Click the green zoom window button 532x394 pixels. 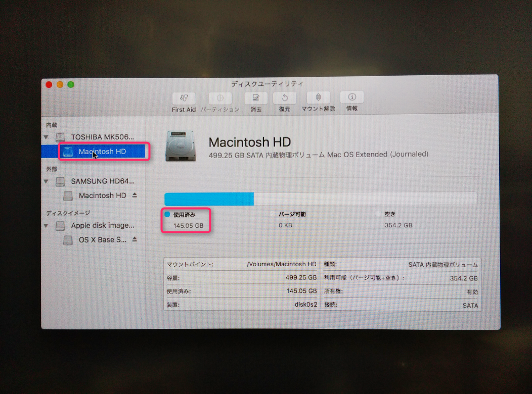click(71, 84)
